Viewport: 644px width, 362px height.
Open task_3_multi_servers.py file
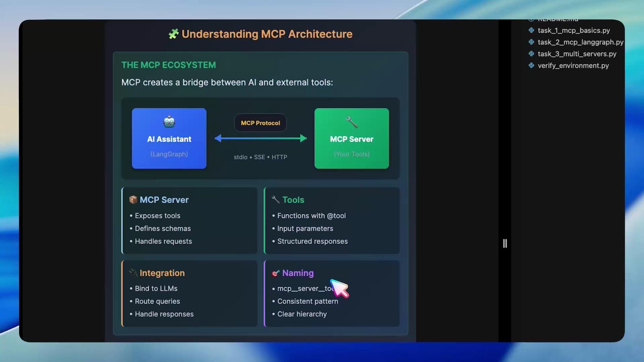pyautogui.click(x=577, y=54)
